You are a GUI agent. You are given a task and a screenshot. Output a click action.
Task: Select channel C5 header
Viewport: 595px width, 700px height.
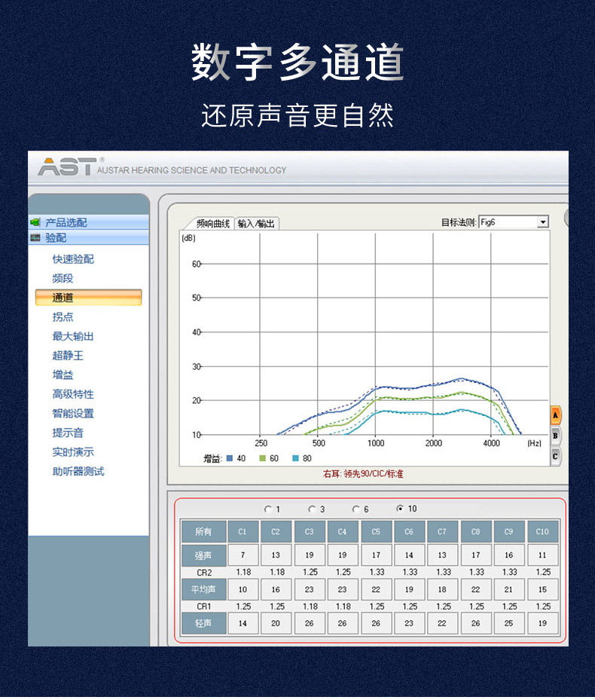[376, 531]
